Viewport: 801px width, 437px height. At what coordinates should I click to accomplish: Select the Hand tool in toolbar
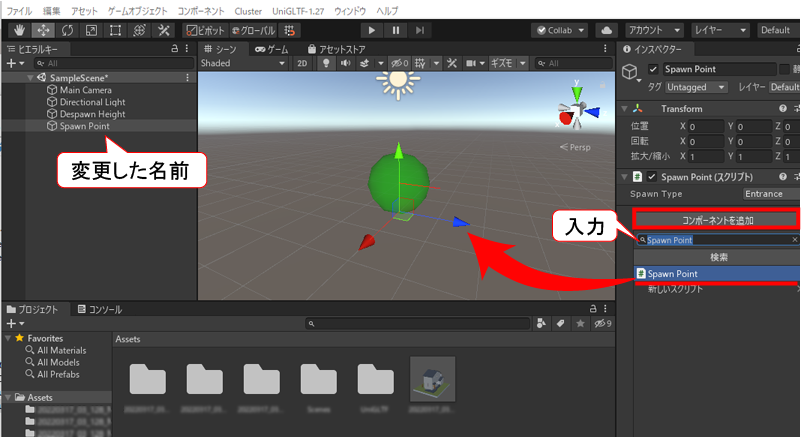pos(16,31)
